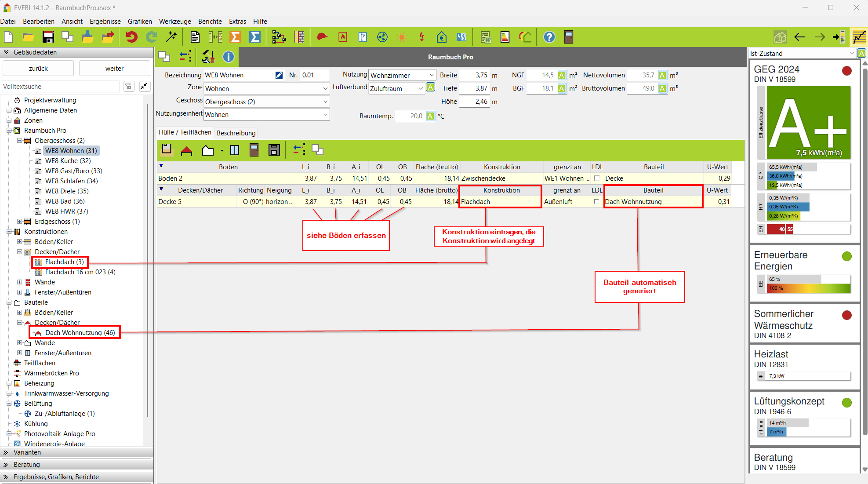
Task: Toggle green A auto button beside Raumtemp.
Action: tap(430, 116)
